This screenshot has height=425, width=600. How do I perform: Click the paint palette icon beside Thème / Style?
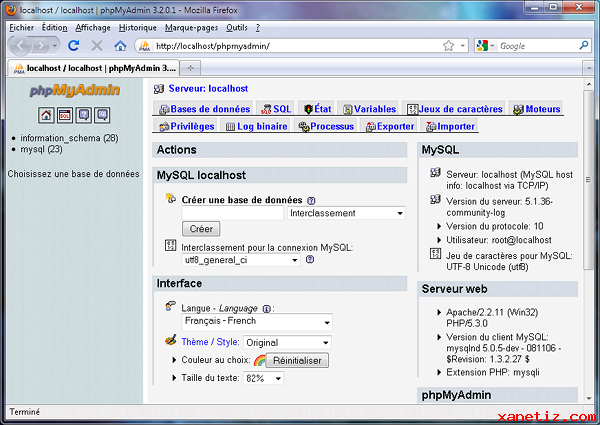click(x=171, y=340)
